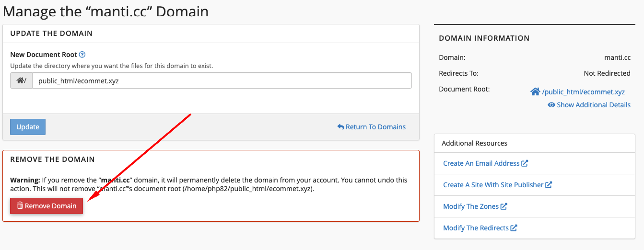
Task: Click the external-link icon after Create An Email Address
Action: click(525, 163)
